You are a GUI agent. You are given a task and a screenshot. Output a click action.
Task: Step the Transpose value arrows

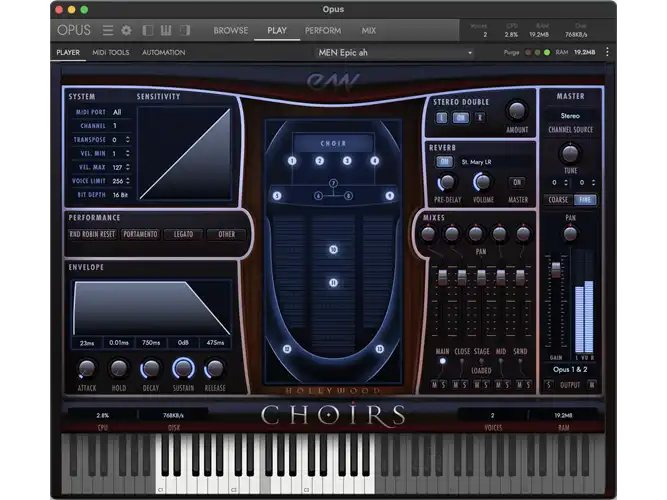point(127,140)
